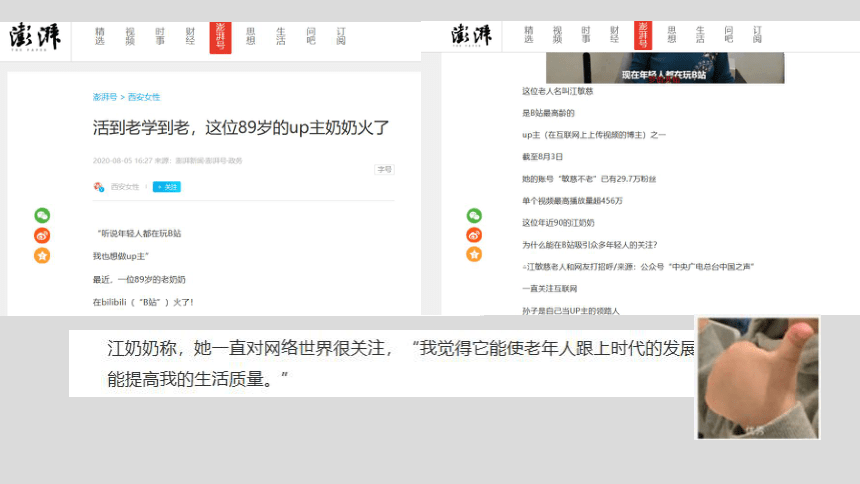Click 西安女性 author name beside avatar
This screenshot has height=484, width=860.
[x=125, y=187]
